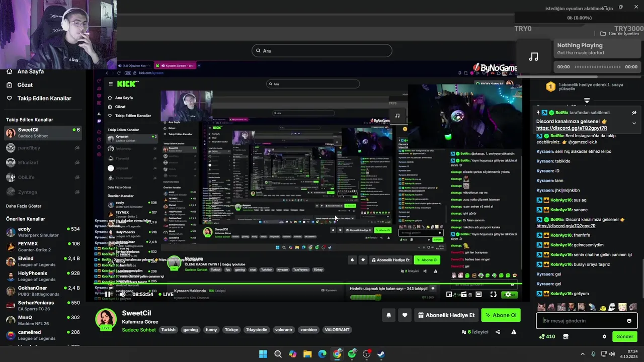Collapse the gift leaderboard arrow in chat

click(x=587, y=101)
